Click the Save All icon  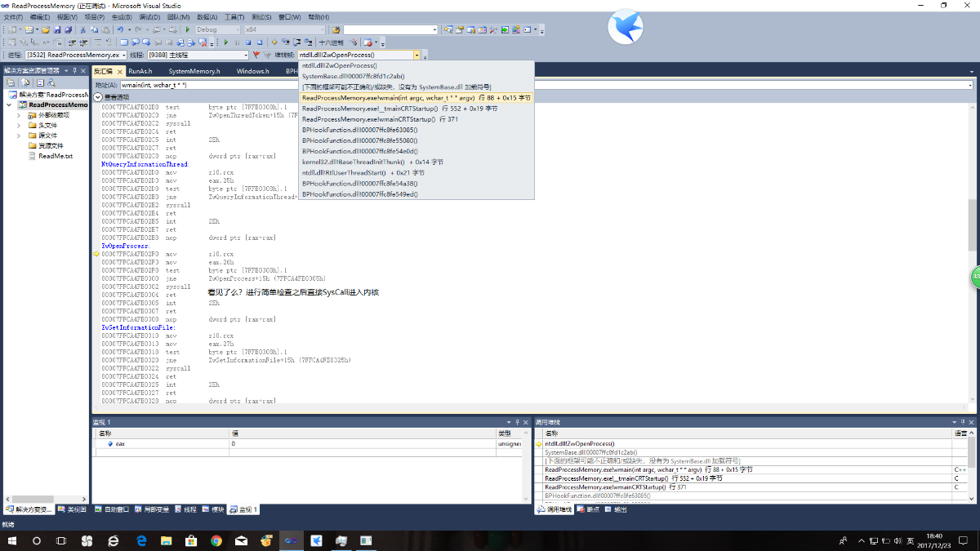69,29
